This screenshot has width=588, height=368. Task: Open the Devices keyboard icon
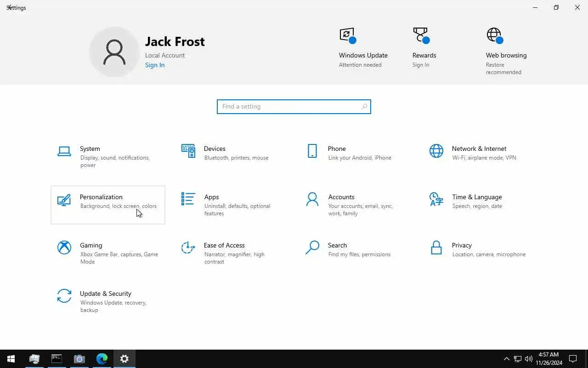click(x=188, y=151)
